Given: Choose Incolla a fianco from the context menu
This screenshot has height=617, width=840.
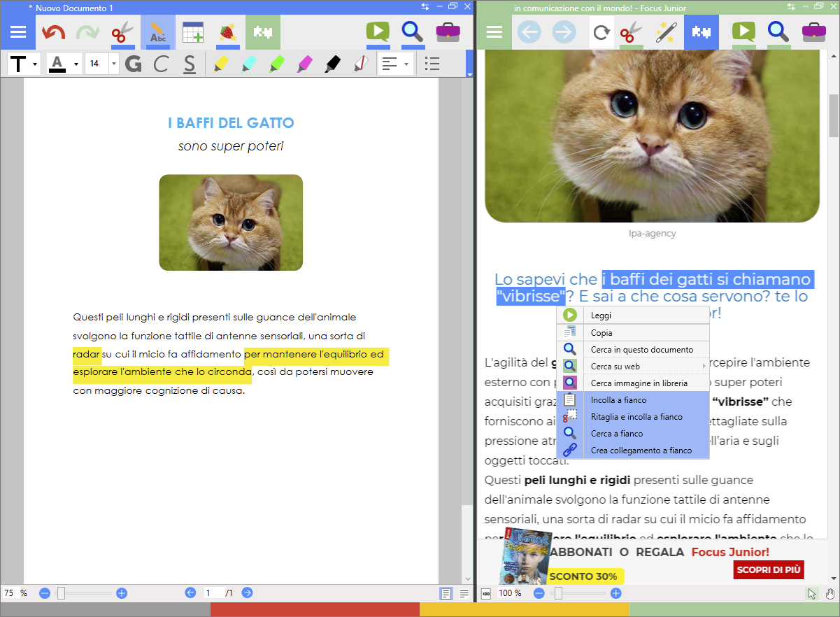Looking at the screenshot, I should (x=633, y=400).
